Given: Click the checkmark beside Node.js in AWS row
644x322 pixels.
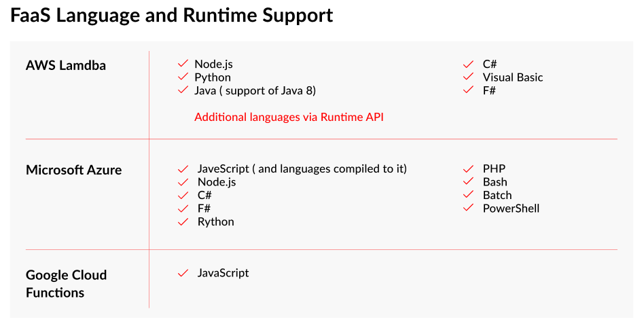Looking at the screenshot, I should pyautogui.click(x=183, y=64).
